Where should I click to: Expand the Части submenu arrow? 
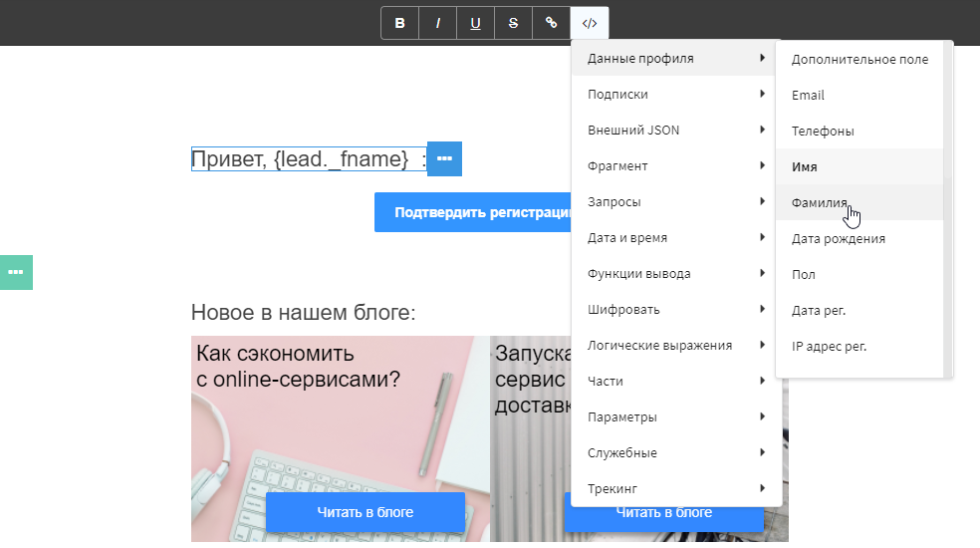(763, 381)
